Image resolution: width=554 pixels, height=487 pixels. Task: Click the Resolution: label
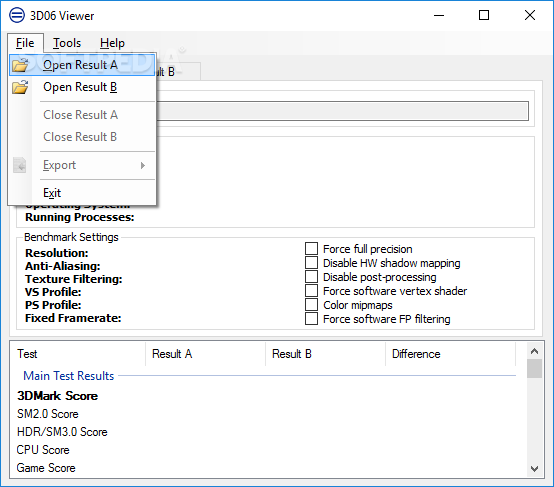click(57, 253)
